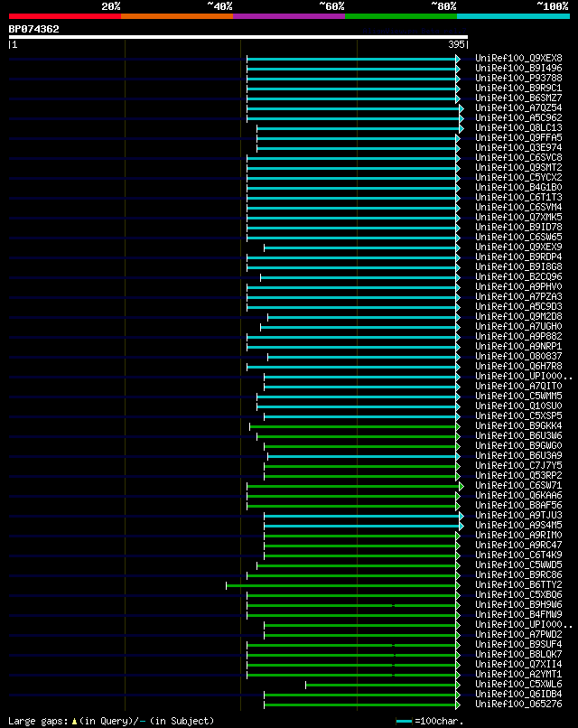Select the UniRef100_Q3E974 label

pyautogui.click(x=518, y=147)
